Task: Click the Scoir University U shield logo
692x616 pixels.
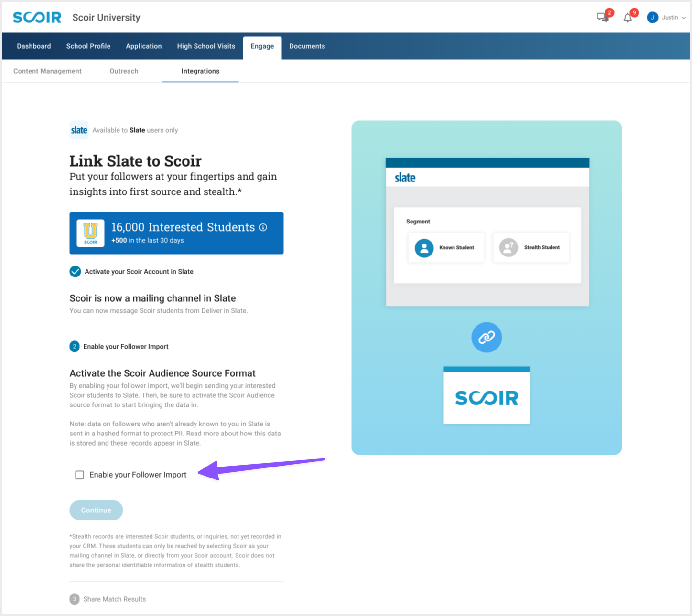Action: click(x=90, y=233)
